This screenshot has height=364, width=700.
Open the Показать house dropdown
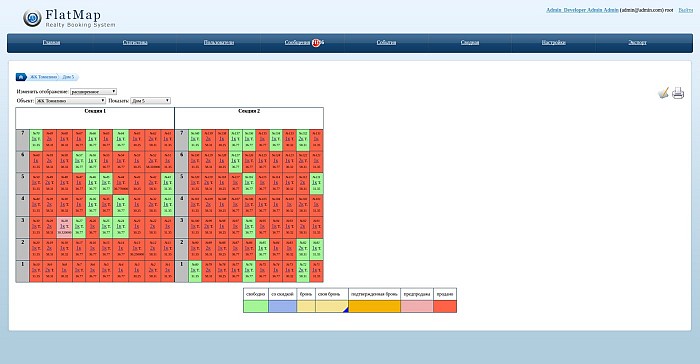point(150,101)
